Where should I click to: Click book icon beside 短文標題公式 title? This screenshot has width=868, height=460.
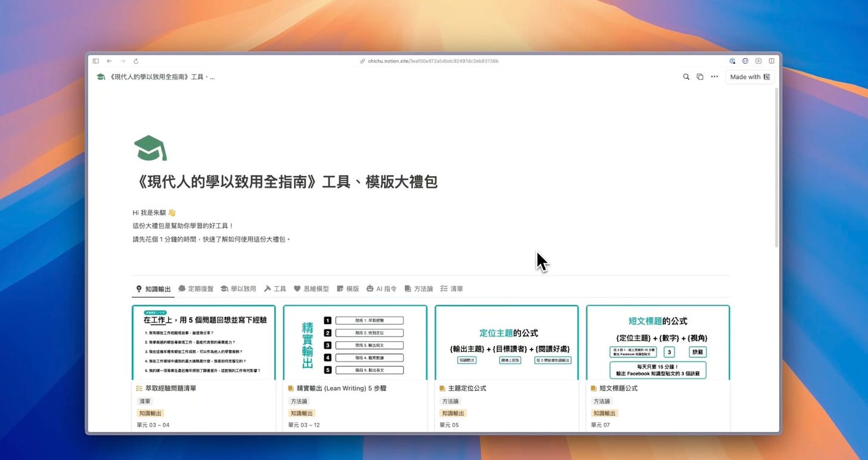(x=594, y=388)
